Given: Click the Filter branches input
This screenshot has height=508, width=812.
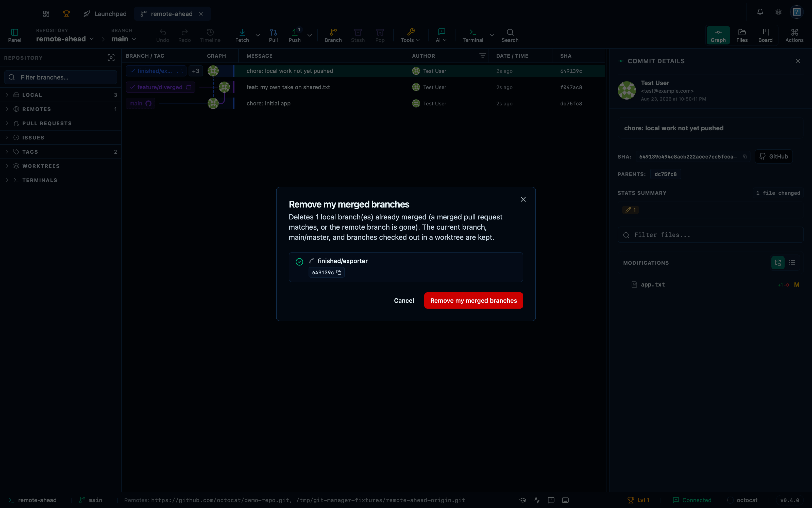Looking at the screenshot, I should (60, 77).
